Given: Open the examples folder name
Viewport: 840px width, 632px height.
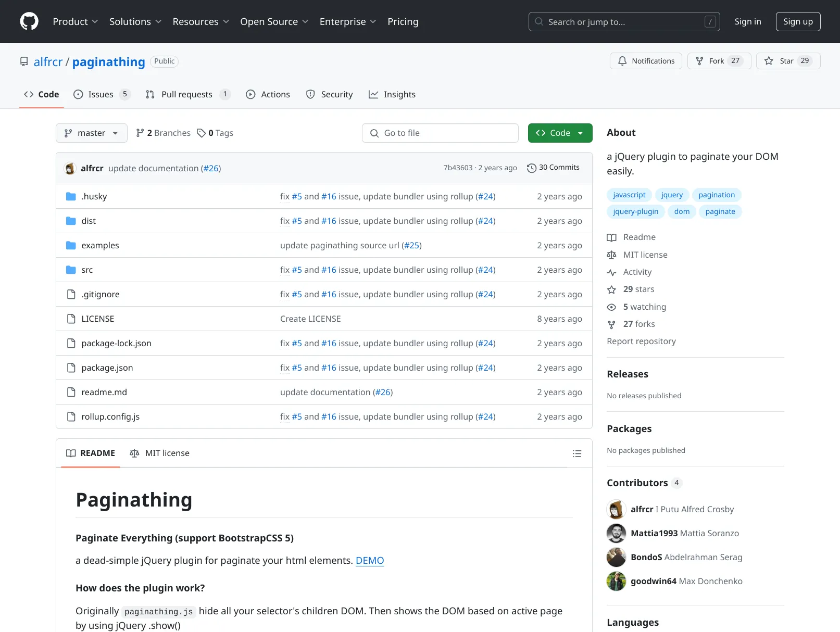Looking at the screenshot, I should point(100,245).
